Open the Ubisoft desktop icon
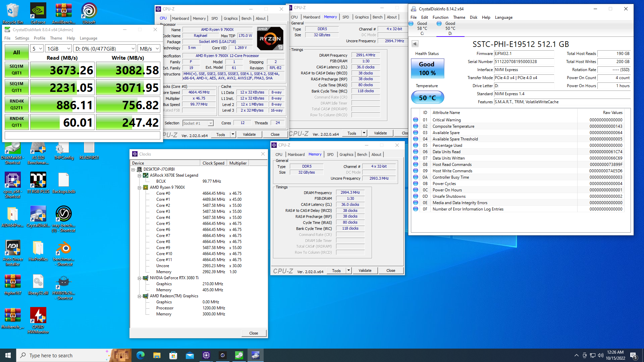 click(x=89, y=13)
